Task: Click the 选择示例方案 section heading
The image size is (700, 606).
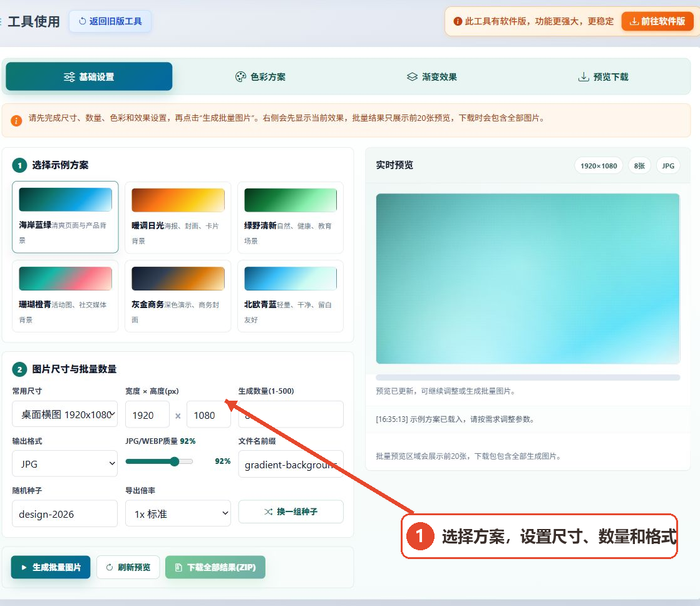Action: point(60,165)
